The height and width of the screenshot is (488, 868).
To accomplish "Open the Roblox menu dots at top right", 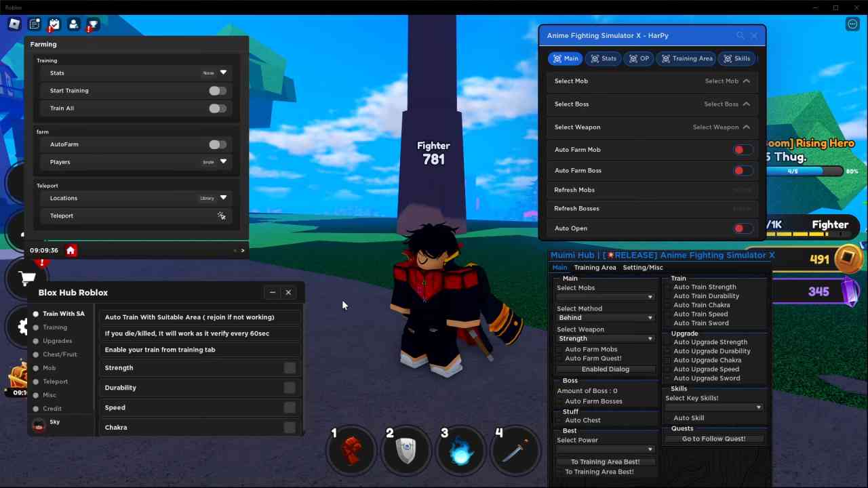I will click(x=852, y=24).
